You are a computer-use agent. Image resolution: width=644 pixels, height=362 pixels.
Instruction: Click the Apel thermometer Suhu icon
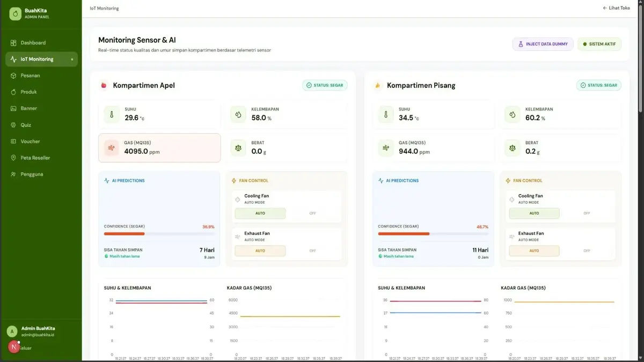click(112, 114)
